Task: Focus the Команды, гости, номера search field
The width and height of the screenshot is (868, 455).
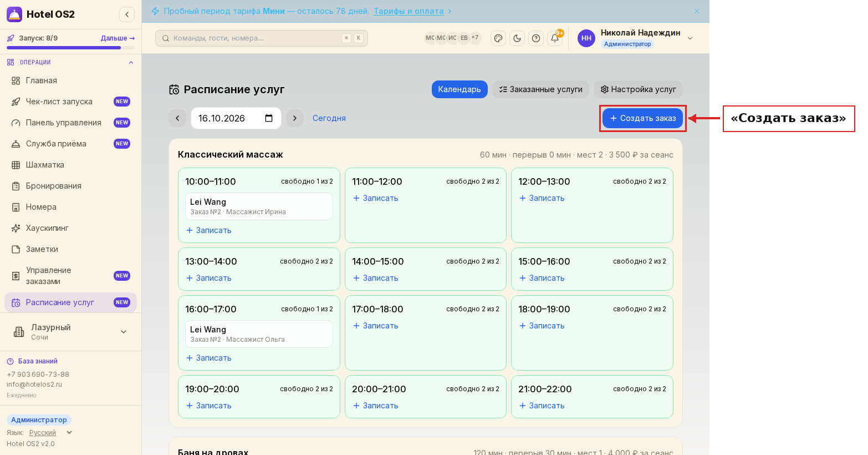Action: pos(262,38)
